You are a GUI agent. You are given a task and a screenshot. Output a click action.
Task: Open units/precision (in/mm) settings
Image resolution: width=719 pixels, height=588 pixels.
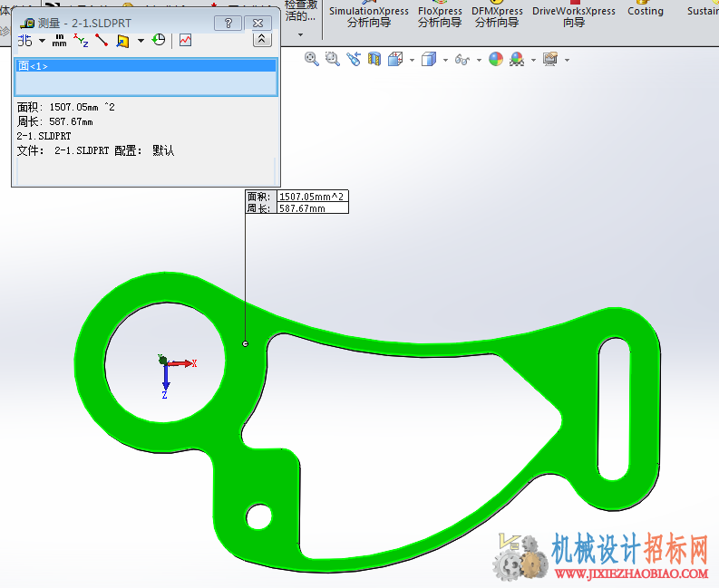[59, 41]
